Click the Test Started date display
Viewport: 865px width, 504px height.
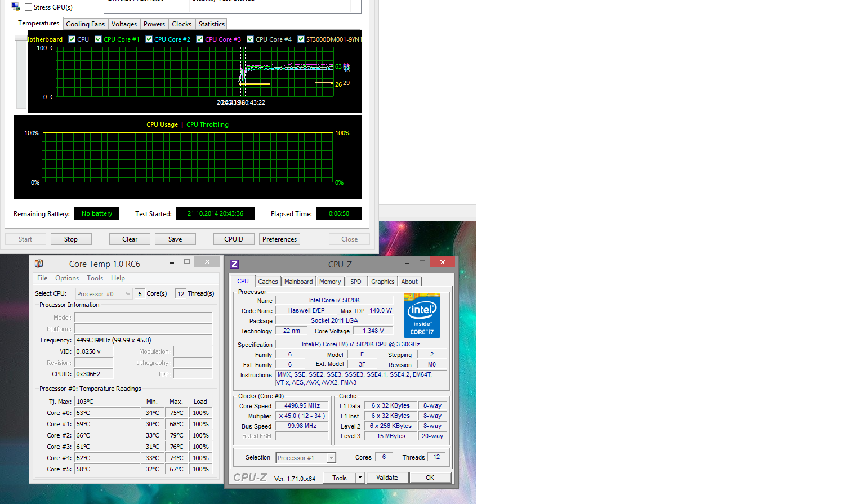(216, 213)
